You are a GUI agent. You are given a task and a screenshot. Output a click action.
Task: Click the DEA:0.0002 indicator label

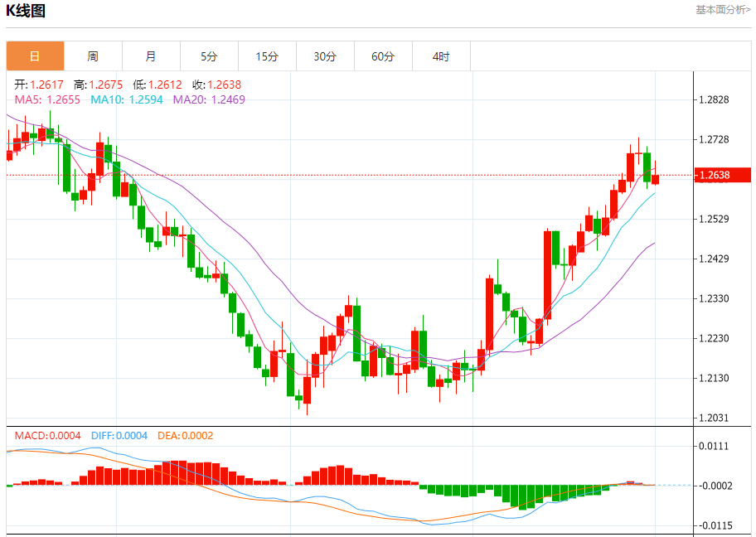[186, 436]
